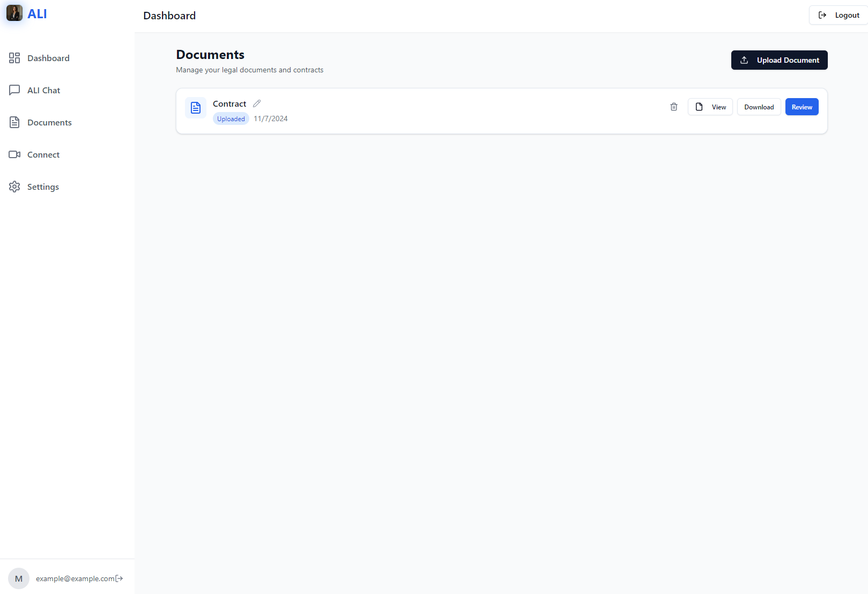
Task: Click the Uploaded status badge
Action: pos(231,118)
